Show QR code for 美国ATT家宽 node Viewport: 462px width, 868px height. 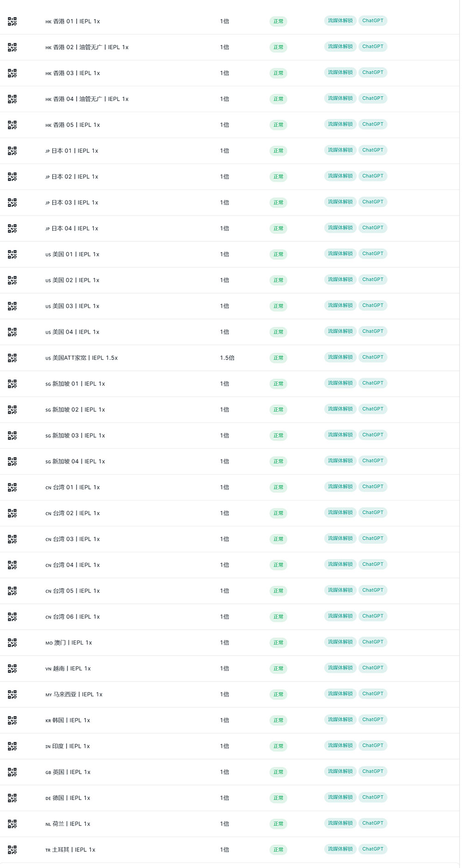click(x=12, y=358)
